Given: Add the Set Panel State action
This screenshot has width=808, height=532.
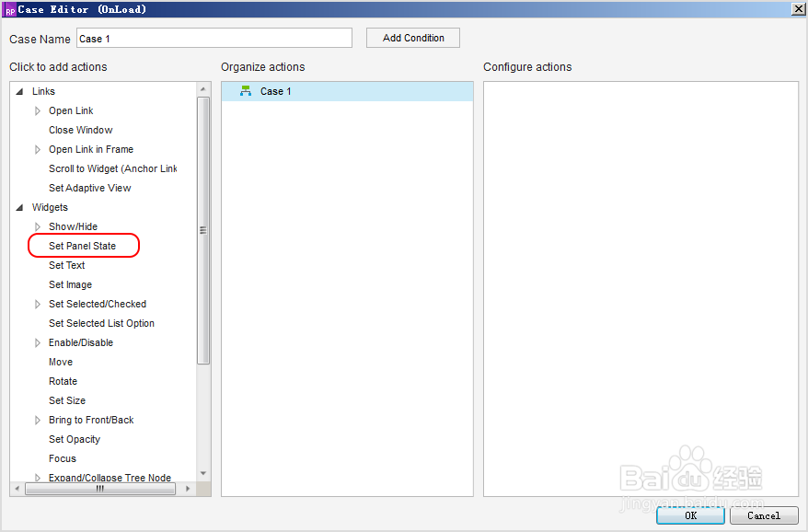Looking at the screenshot, I should 83,246.
